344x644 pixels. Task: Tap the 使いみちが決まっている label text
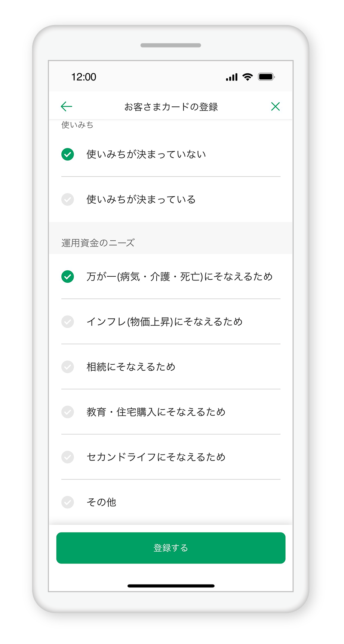point(141,199)
